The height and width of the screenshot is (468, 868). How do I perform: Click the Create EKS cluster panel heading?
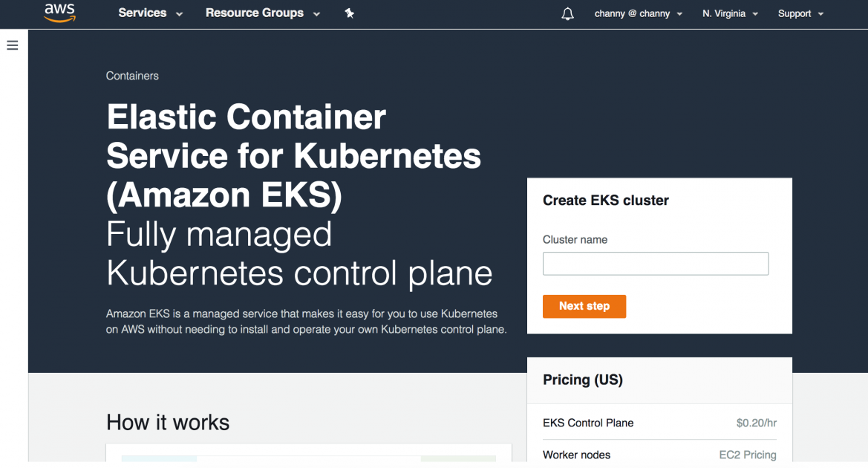coord(605,201)
